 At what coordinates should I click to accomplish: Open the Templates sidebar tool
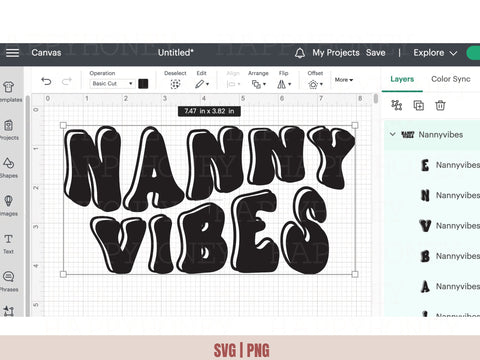tap(9, 92)
